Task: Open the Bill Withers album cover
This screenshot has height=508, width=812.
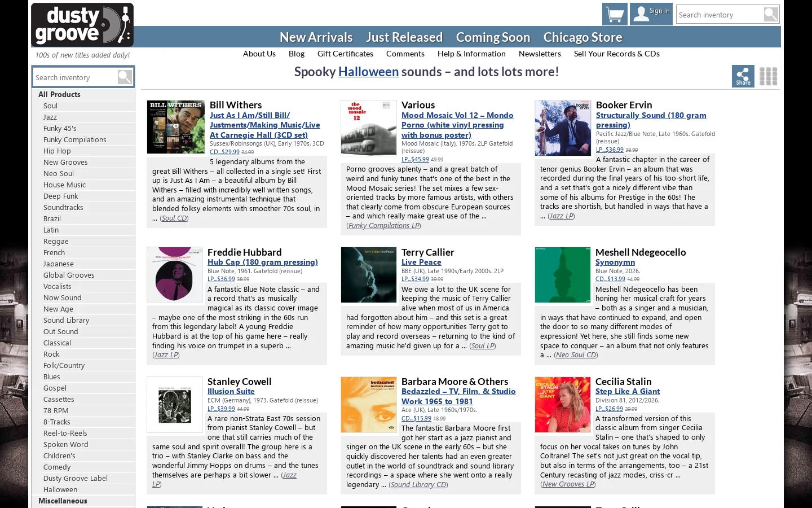Action: [176, 127]
